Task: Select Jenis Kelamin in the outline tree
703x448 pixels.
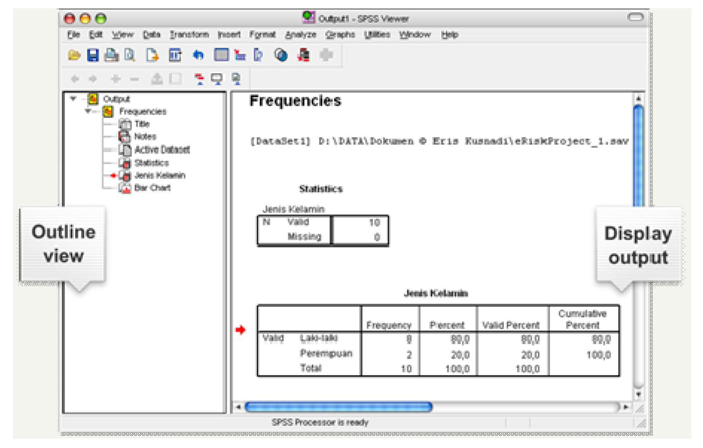Action: [160, 175]
